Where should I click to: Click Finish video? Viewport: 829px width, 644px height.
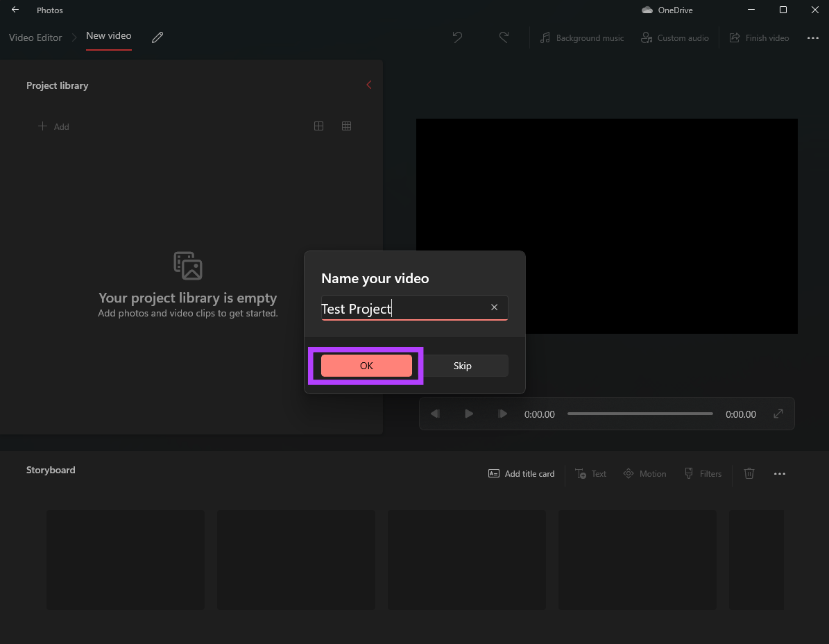point(760,37)
